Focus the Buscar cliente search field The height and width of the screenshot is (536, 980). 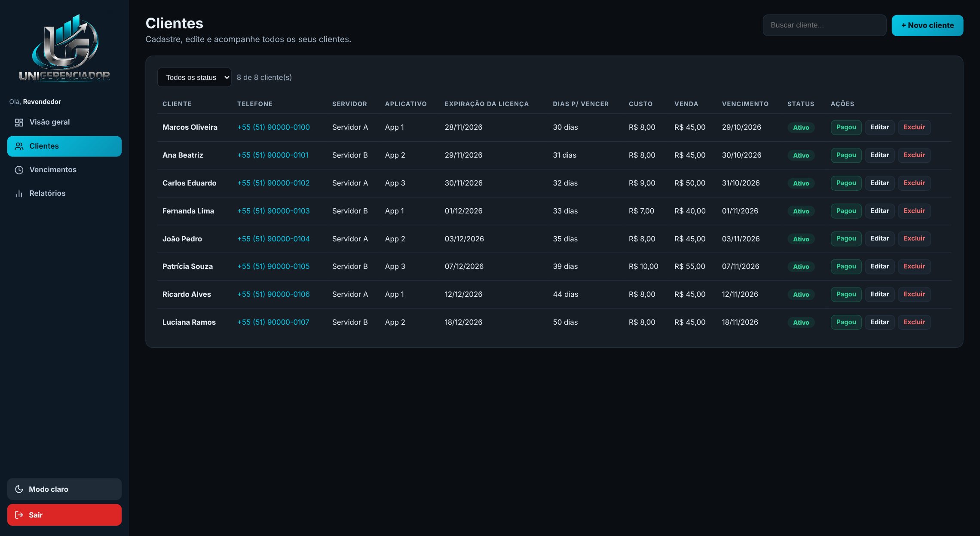(x=824, y=25)
